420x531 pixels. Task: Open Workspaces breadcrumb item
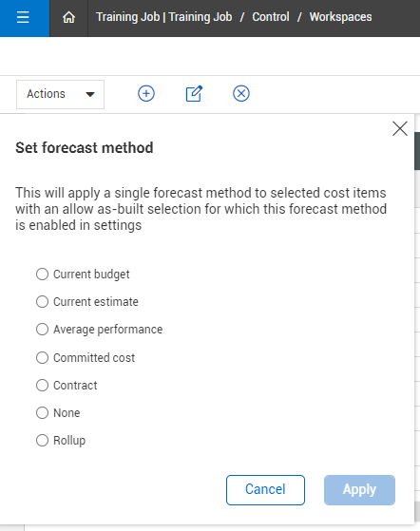(x=340, y=17)
